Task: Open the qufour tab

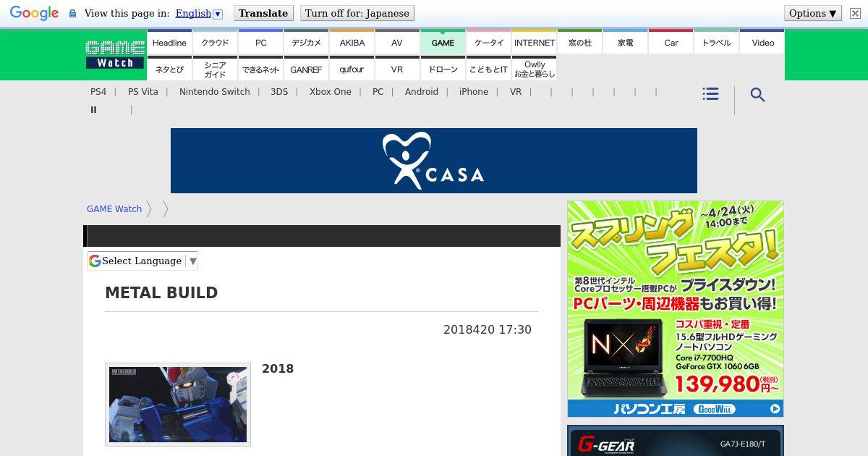Action: (352, 69)
